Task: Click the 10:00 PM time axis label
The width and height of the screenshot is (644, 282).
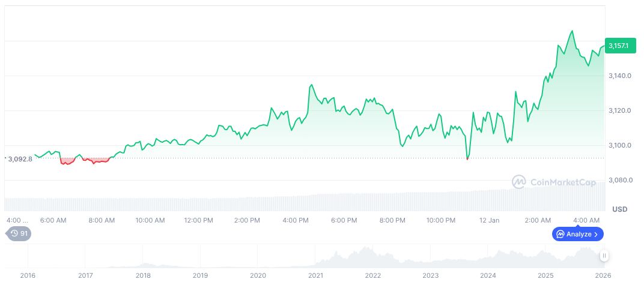Action: [x=441, y=220]
